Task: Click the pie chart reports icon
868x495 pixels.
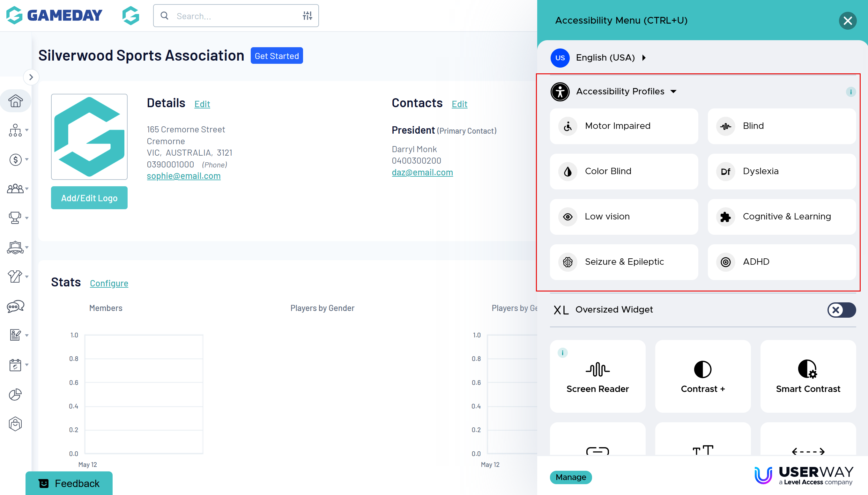Action: (15, 394)
